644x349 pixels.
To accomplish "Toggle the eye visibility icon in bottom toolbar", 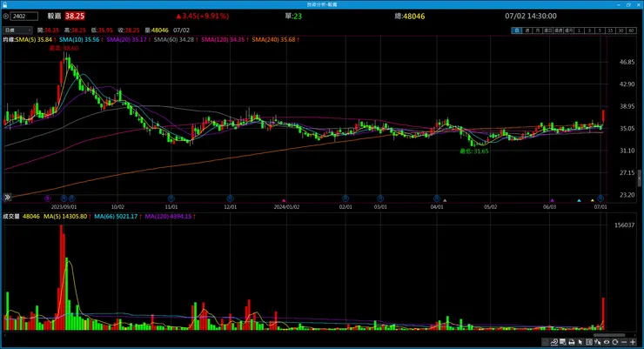I will pyautogui.click(x=607, y=342).
